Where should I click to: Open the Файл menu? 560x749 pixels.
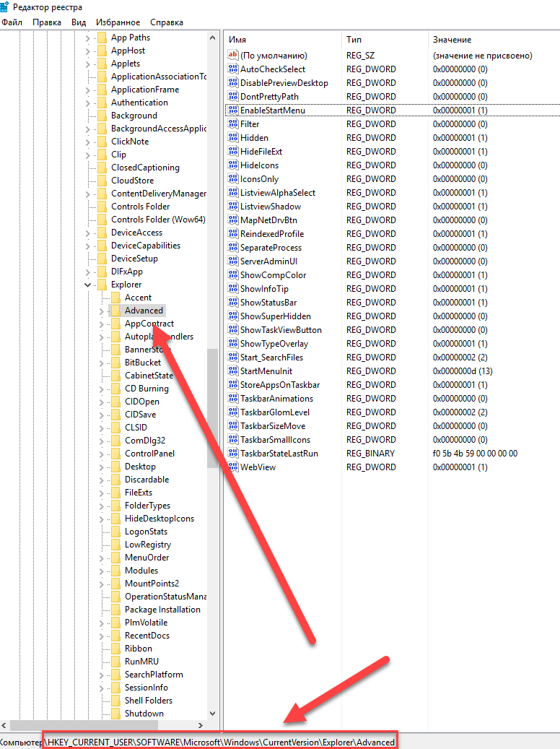point(12,22)
